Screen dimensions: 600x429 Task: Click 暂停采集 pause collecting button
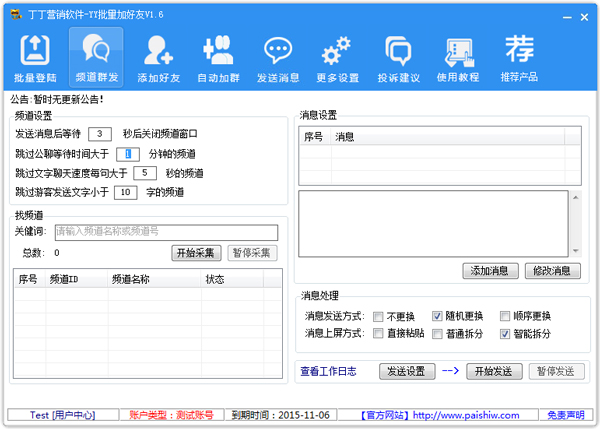tap(252, 253)
